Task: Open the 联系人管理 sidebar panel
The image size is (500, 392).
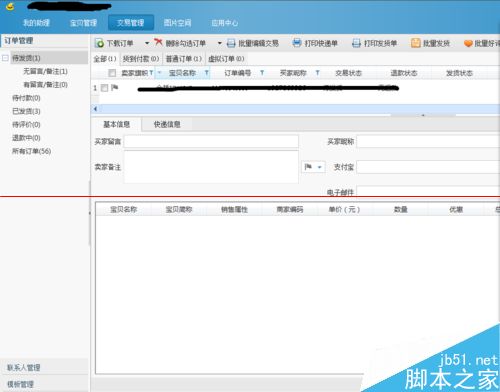Action: coord(44,367)
